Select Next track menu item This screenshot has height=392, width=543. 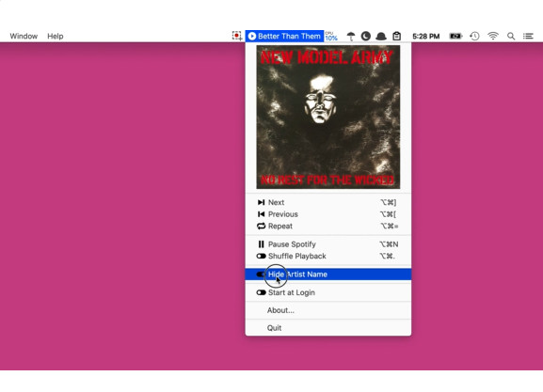[x=327, y=202]
